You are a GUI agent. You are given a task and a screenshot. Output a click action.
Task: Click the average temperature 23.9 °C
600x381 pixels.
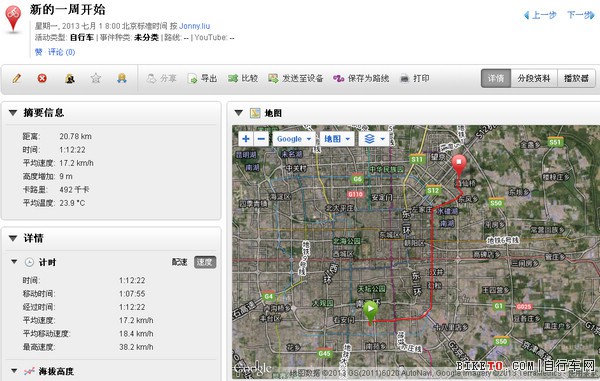tap(72, 203)
